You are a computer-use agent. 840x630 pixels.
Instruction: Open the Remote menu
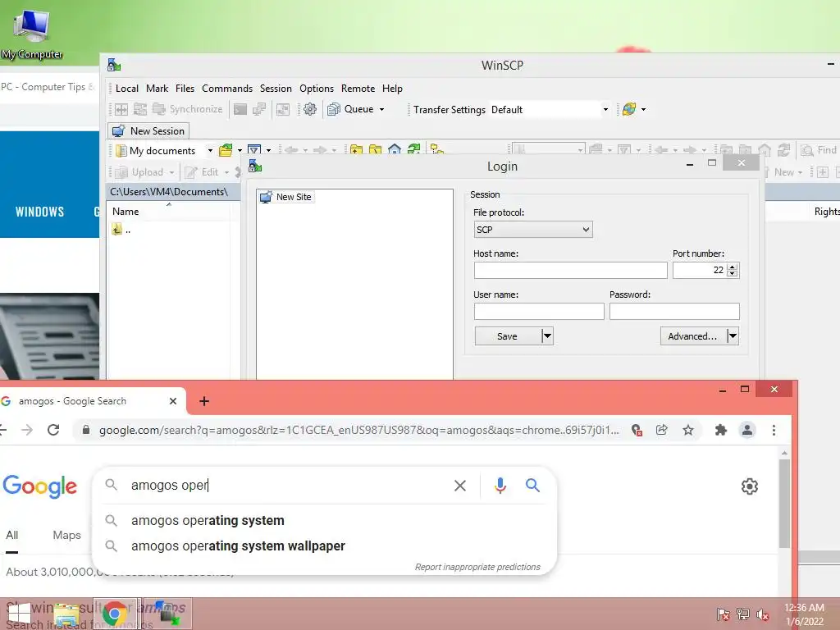pyautogui.click(x=358, y=89)
